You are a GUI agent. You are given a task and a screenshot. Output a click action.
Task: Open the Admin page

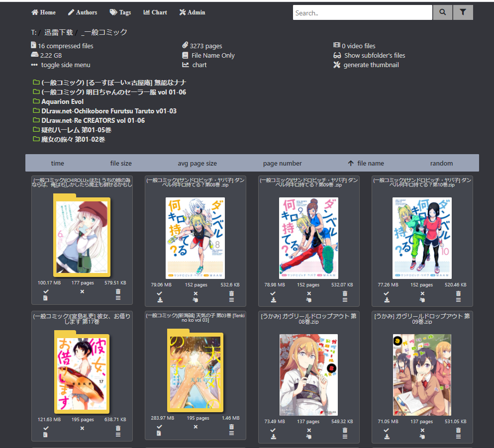192,12
